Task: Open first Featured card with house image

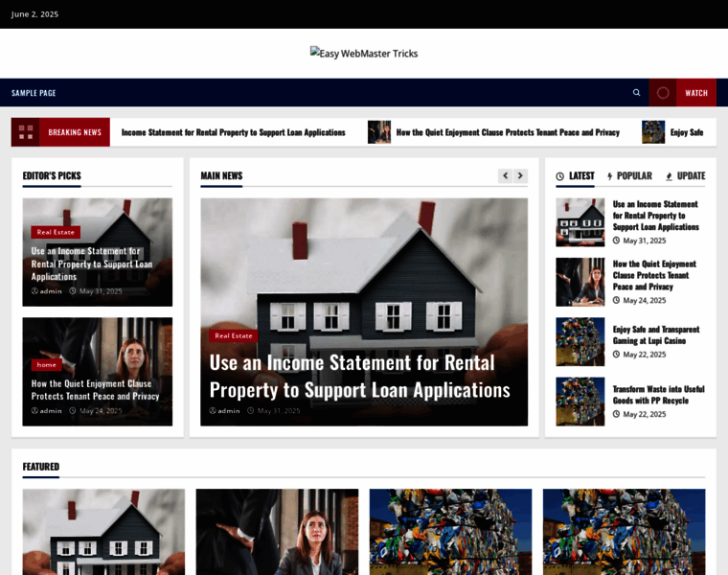Action: coord(103,532)
